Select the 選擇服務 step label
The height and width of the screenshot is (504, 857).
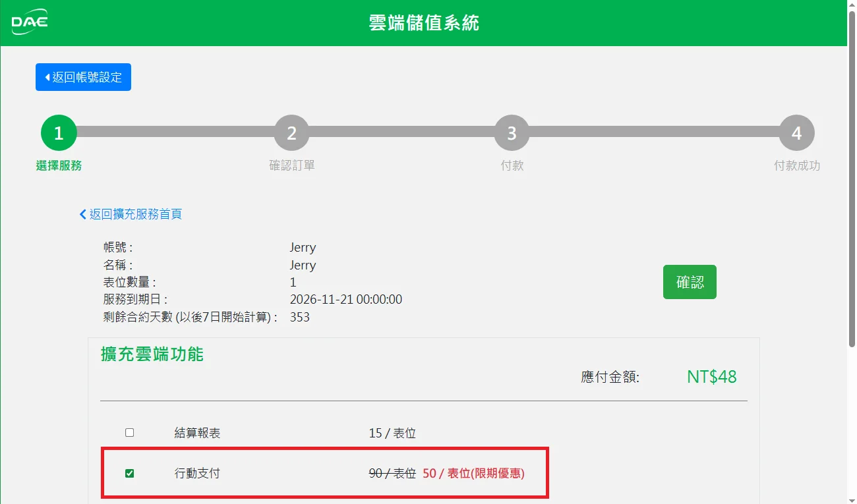click(x=59, y=166)
